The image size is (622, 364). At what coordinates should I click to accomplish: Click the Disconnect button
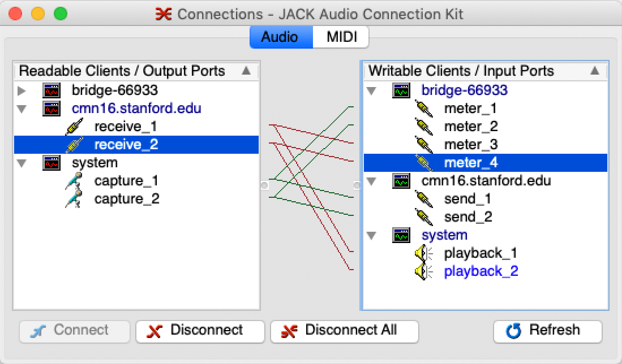[x=200, y=331]
